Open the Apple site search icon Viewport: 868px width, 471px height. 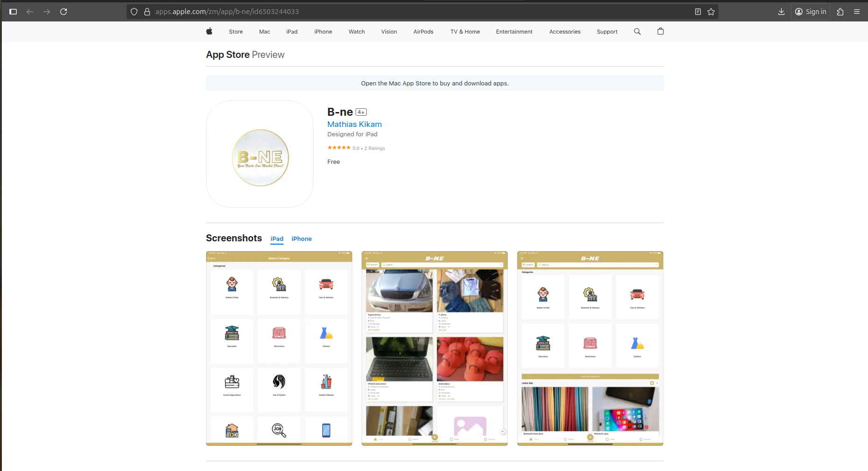(x=637, y=31)
